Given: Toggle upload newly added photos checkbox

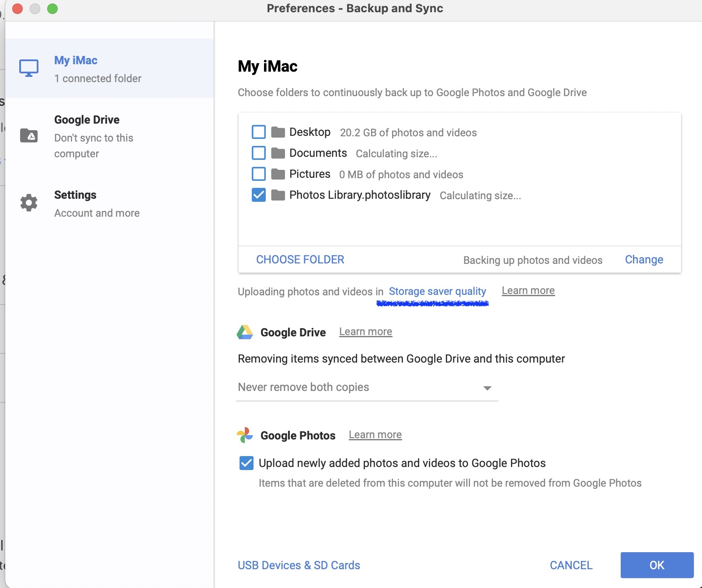Looking at the screenshot, I should coord(247,463).
